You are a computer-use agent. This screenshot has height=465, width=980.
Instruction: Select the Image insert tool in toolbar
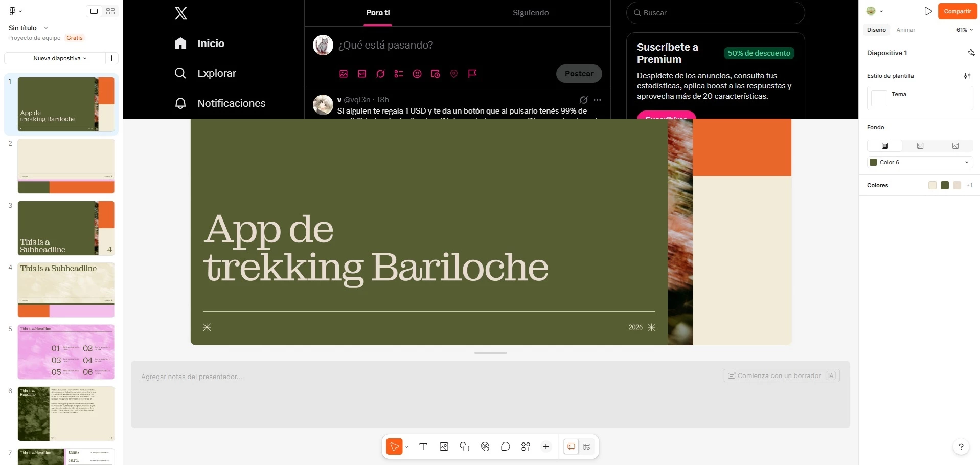444,447
